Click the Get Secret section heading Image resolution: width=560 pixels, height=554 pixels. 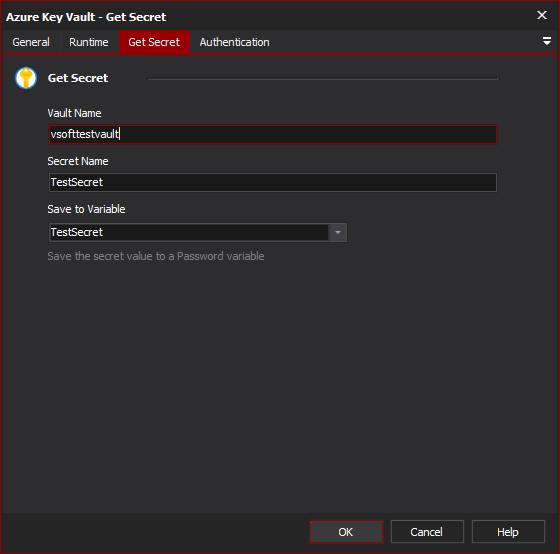coord(78,78)
